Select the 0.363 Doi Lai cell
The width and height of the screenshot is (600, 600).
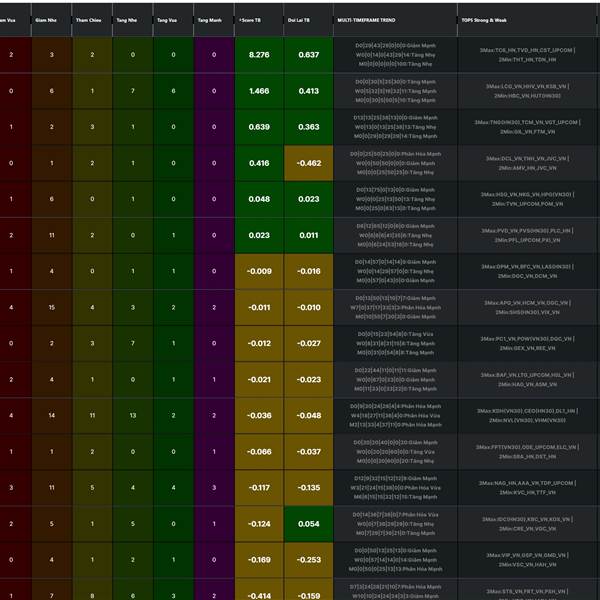(x=308, y=127)
